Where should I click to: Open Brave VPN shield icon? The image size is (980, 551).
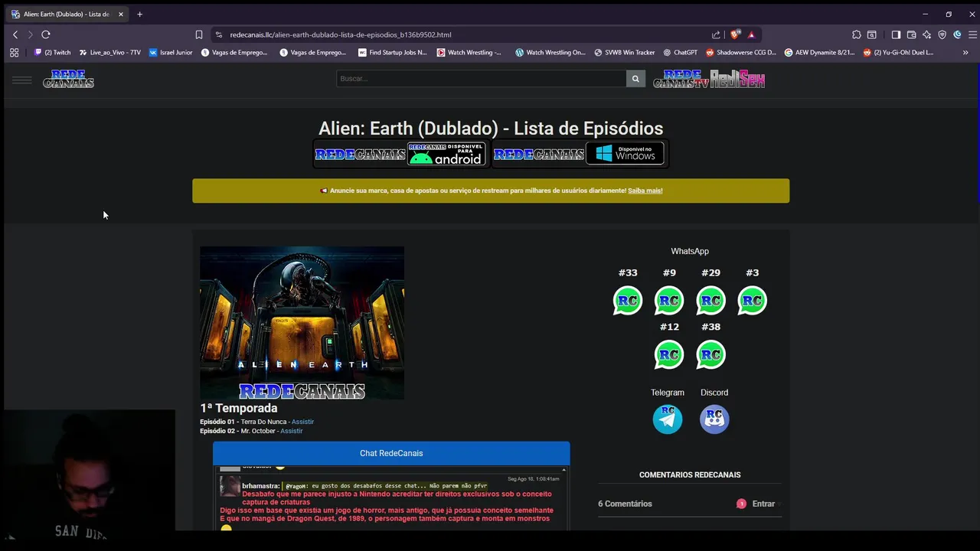942,34
